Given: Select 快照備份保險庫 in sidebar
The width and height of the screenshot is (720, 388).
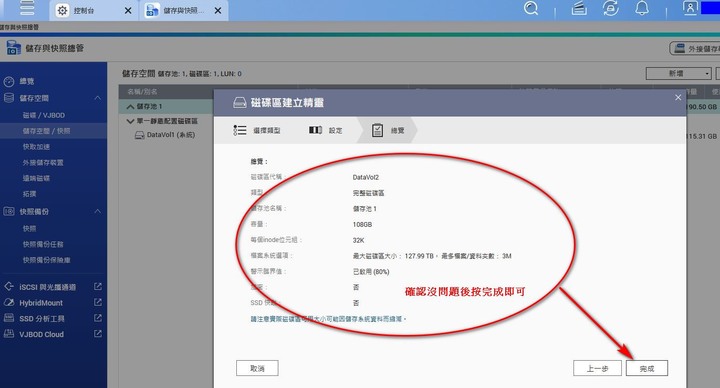Looking at the screenshot, I should [x=46, y=260].
